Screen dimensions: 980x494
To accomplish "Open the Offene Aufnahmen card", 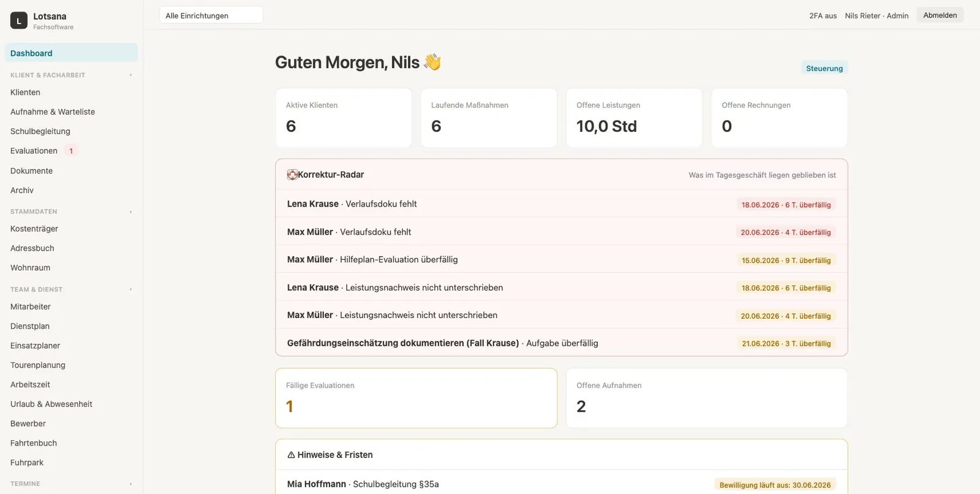I will tap(707, 398).
